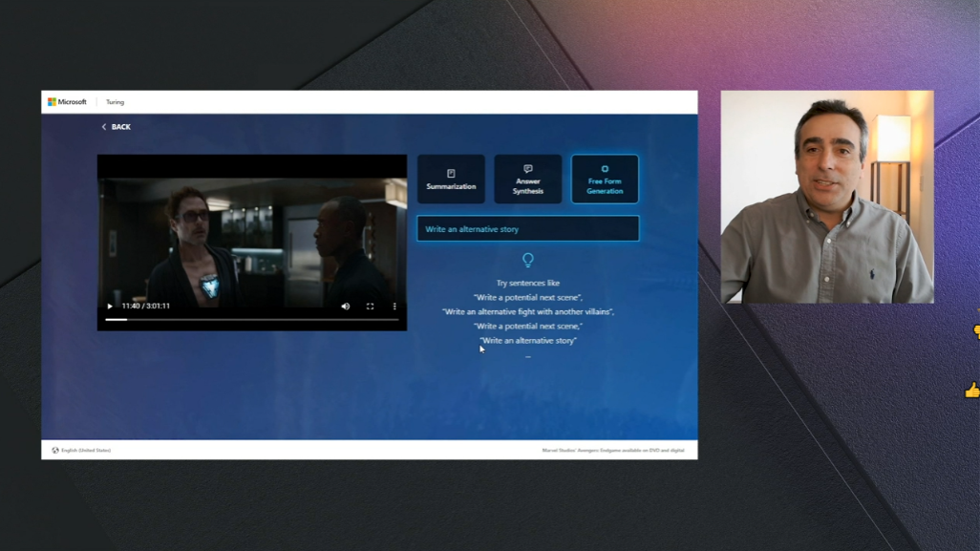Switch to the Summarization tab
Viewport: 980px width, 551px height.
click(451, 180)
